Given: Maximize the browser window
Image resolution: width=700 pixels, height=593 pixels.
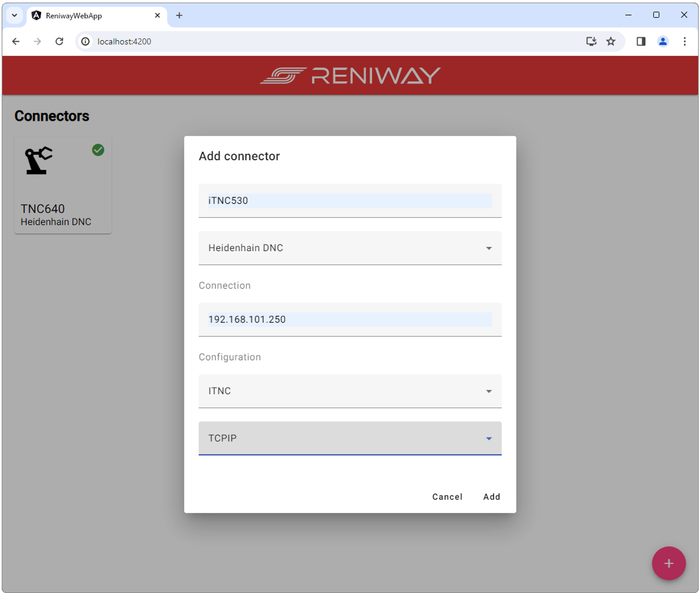Looking at the screenshot, I should tap(656, 15).
